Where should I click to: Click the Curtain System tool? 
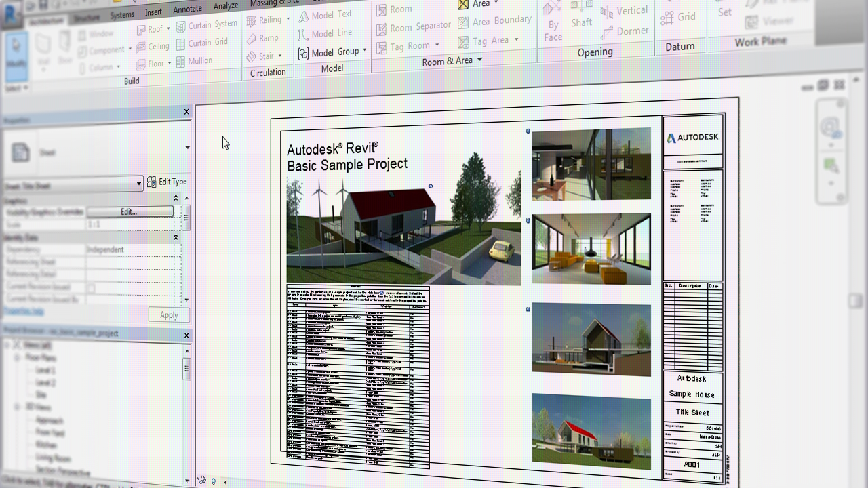pos(206,25)
